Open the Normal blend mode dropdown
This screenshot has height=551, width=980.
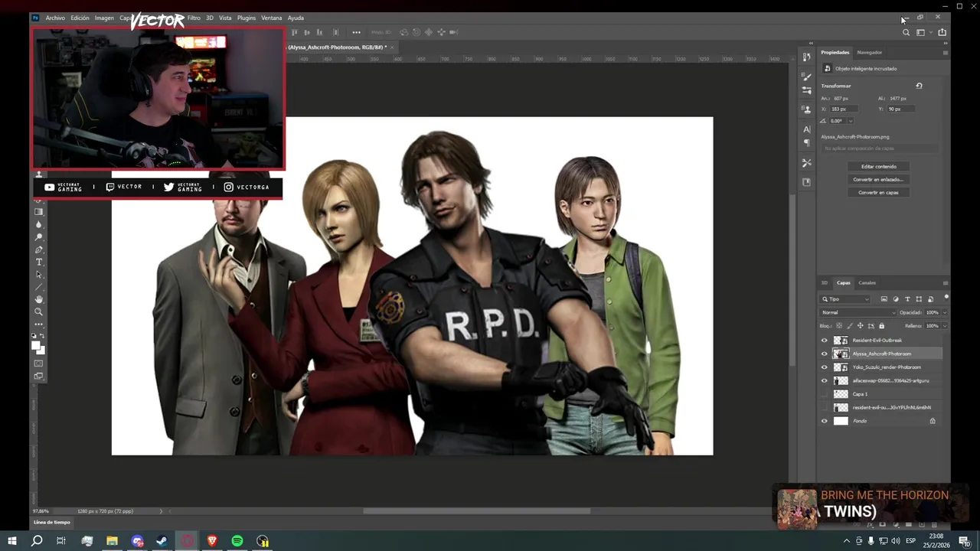pos(857,312)
